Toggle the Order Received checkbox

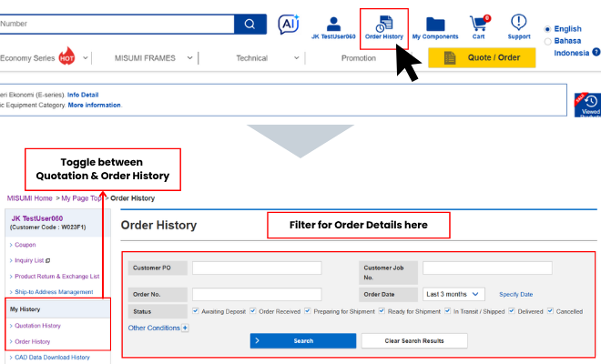pos(253,310)
